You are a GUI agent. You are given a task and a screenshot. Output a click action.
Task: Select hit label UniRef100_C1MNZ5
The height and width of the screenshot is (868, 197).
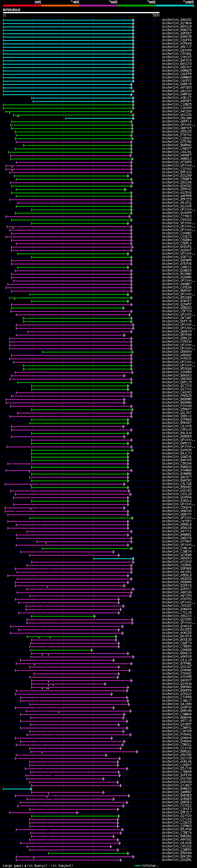coord(177,104)
